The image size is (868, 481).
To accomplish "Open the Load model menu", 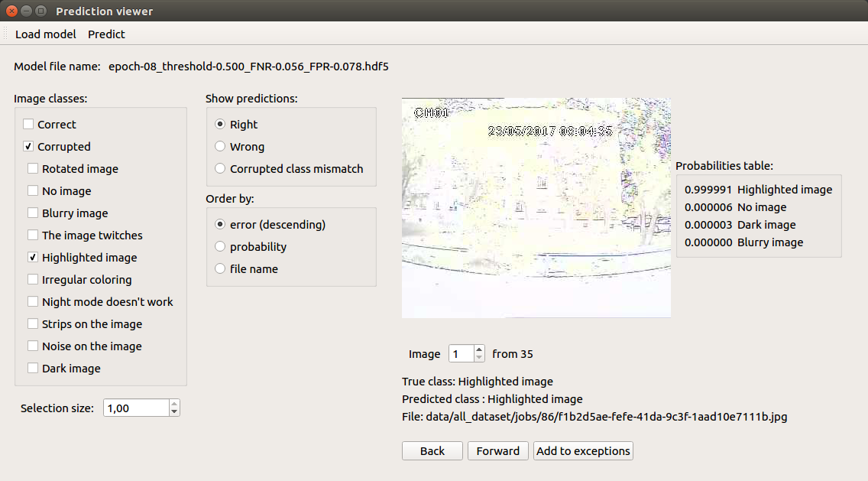I will pos(46,34).
